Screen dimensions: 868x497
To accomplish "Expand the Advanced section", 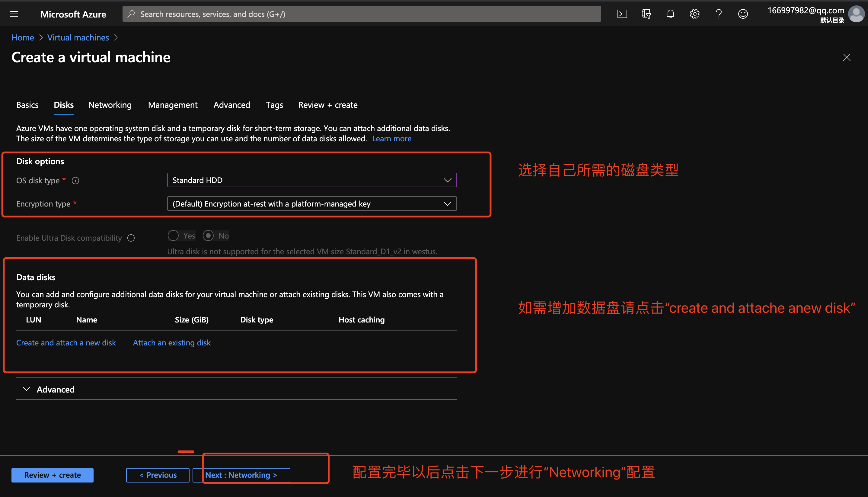I will 49,390.
